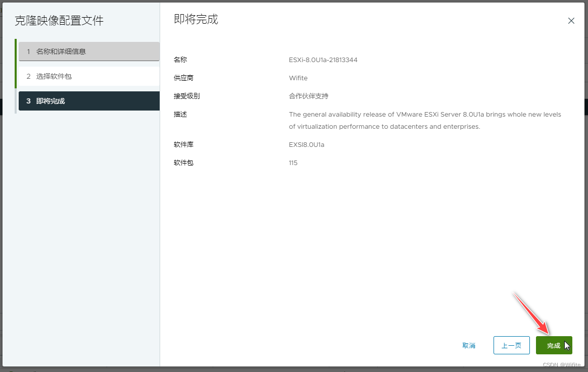Click the 软件库 field label
Screen dimensions: 588x372
184,144
